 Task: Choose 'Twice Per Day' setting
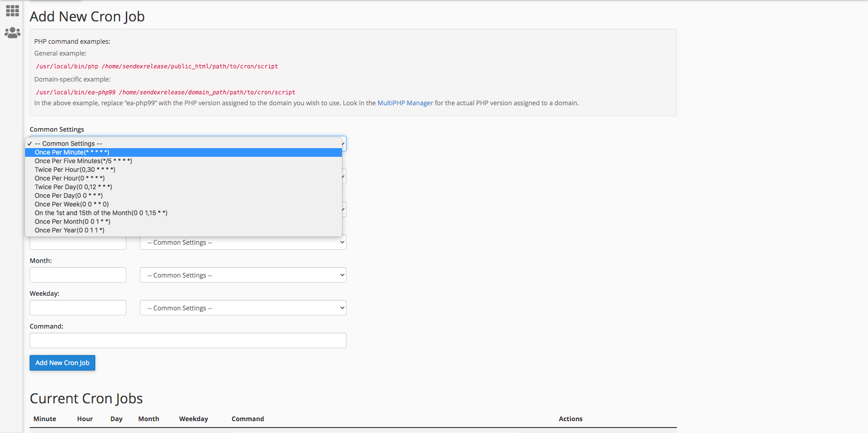[x=73, y=187]
